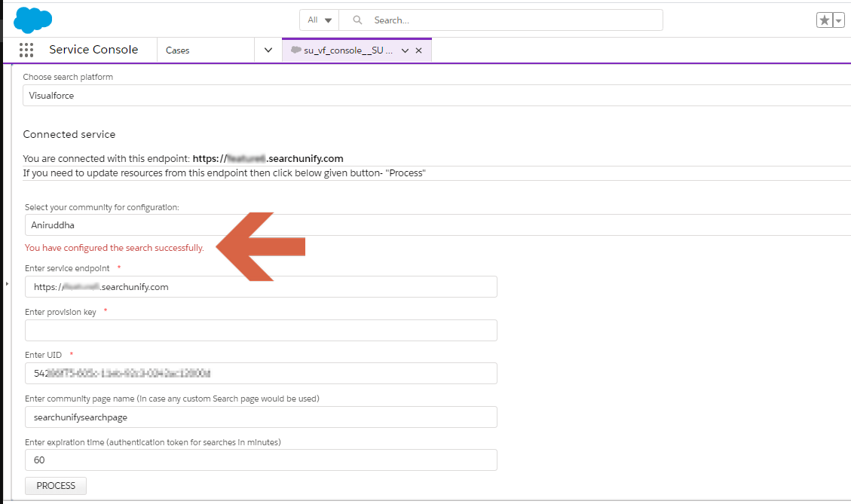Click the Enter UID field
The height and width of the screenshot is (504, 851).
point(261,373)
